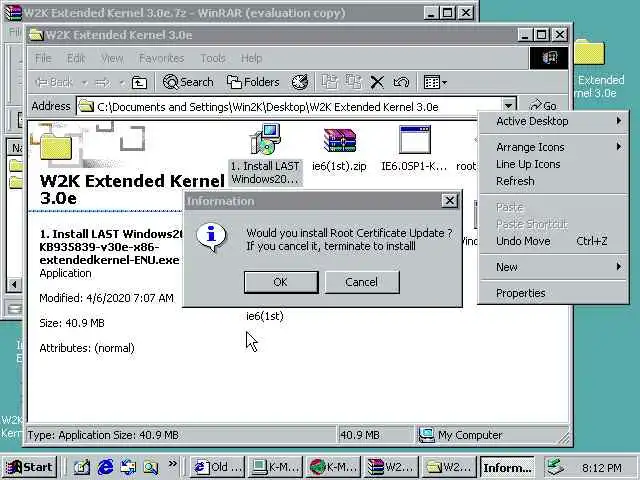Open the New submenu

tap(553, 267)
